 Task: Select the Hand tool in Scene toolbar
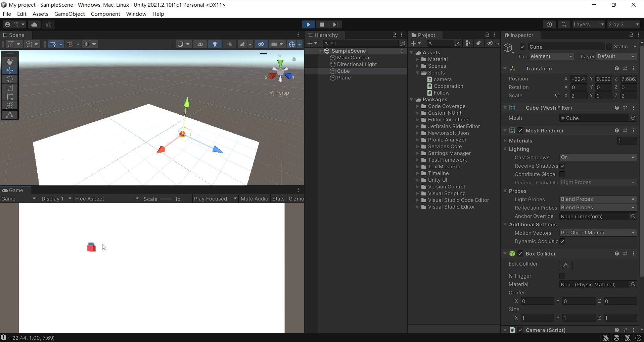point(10,61)
